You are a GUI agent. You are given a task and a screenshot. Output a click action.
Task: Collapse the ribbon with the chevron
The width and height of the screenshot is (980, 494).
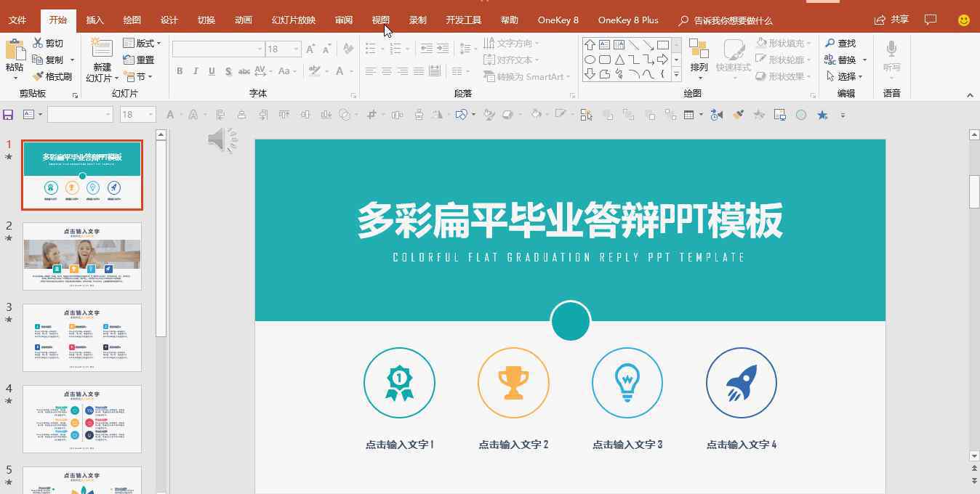pyautogui.click(x=970, y=95)
